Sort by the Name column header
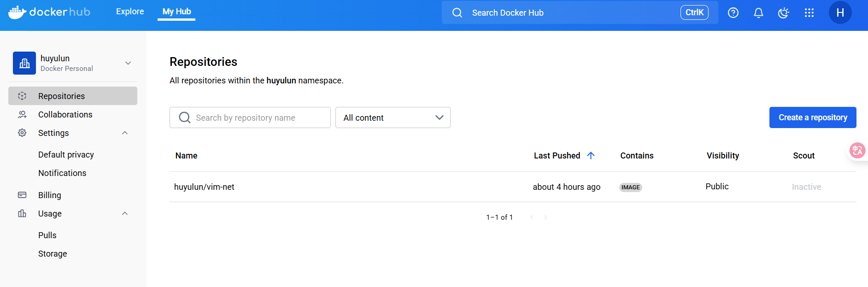The height and width of the screenshot is (287, 868). pyautogui.click(x=186, y=156)
